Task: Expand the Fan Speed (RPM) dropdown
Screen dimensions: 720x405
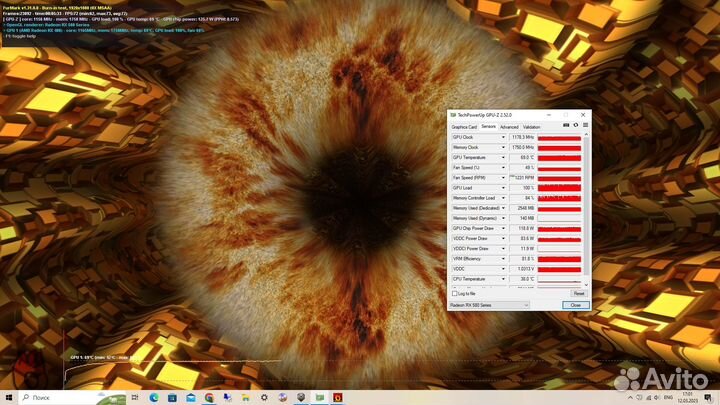Action: point(503,178)
